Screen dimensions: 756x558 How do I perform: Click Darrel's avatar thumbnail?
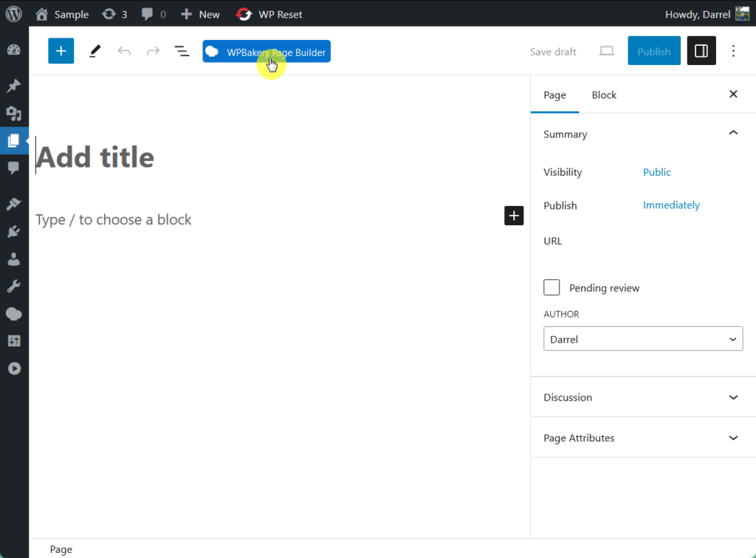(x=743, y=14)
